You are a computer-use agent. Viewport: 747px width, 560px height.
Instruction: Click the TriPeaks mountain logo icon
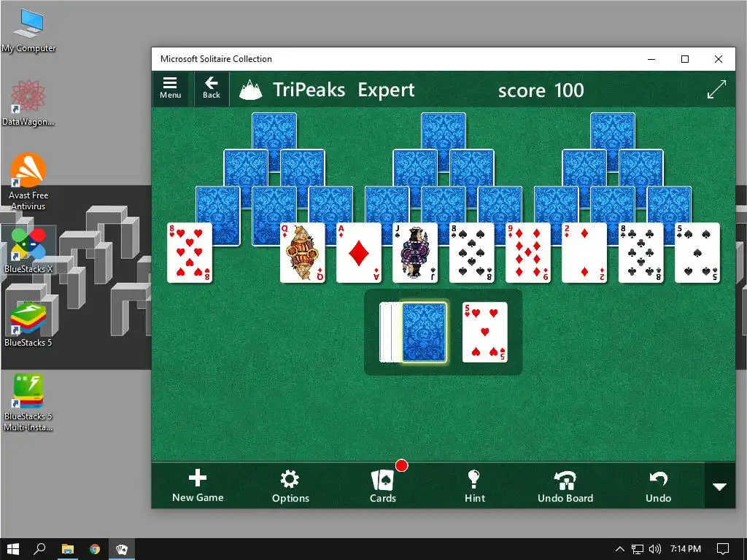[251, 90]
